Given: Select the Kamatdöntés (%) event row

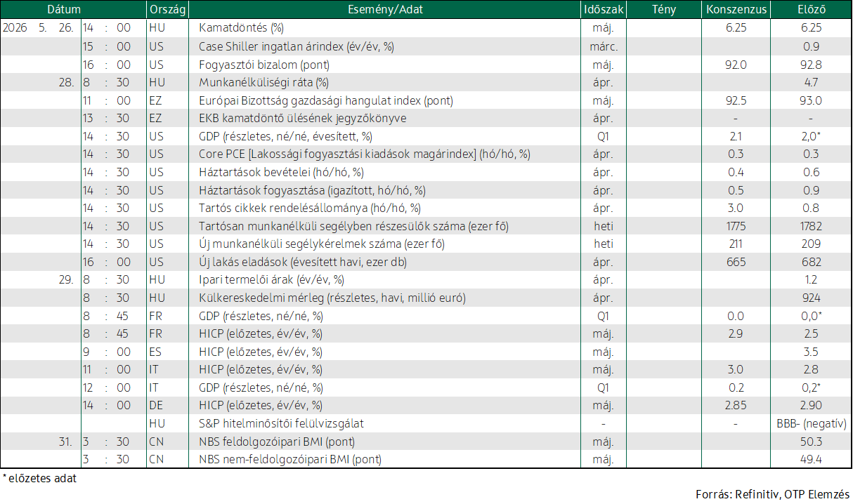Looking at the screenshot, I should 426,28.
